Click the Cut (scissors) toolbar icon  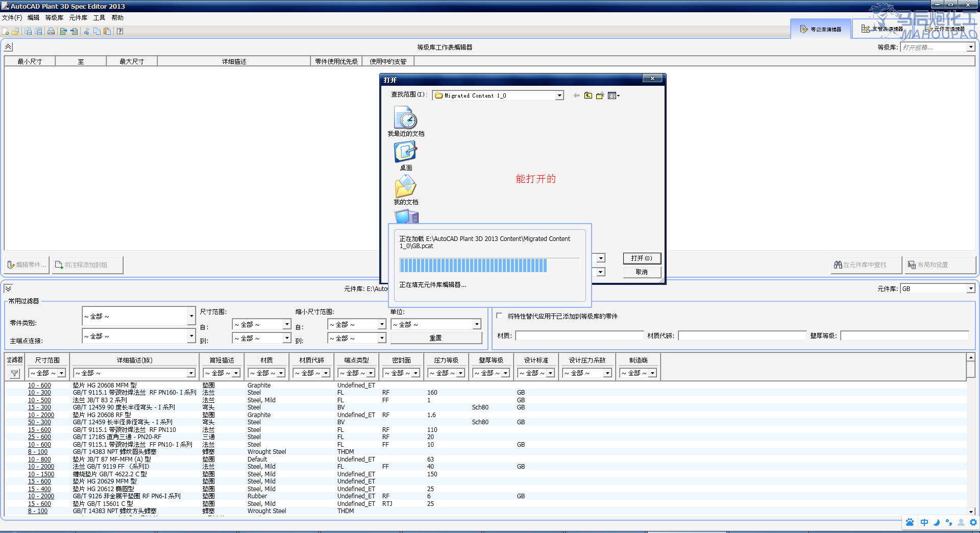(x=86, y=31)
